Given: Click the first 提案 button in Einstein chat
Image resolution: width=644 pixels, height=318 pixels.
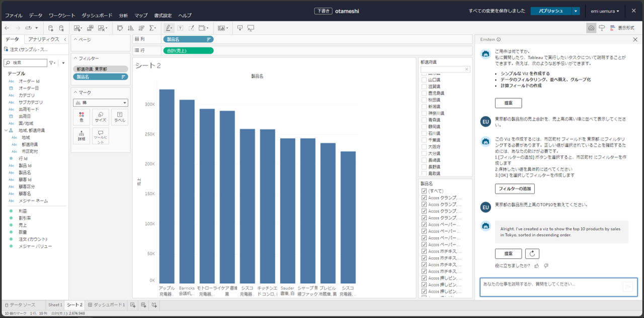Looking at the screenshot, I should [x=508, y=103].
